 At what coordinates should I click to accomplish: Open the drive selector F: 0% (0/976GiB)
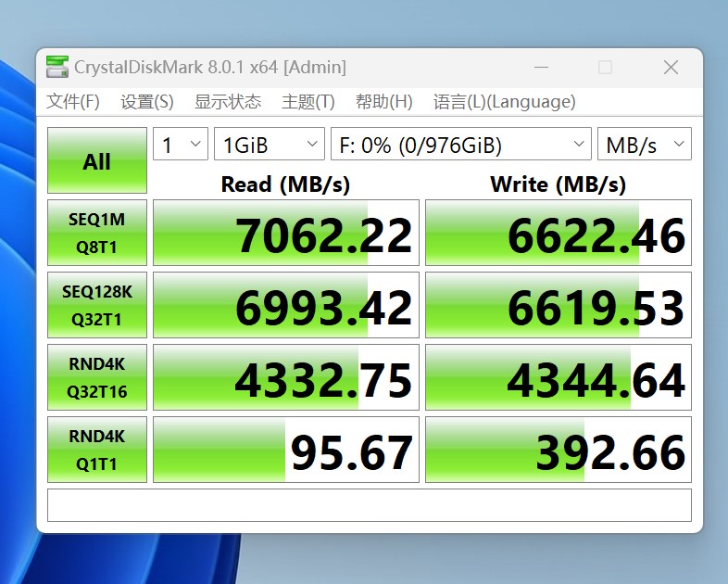tap(461, 144)
